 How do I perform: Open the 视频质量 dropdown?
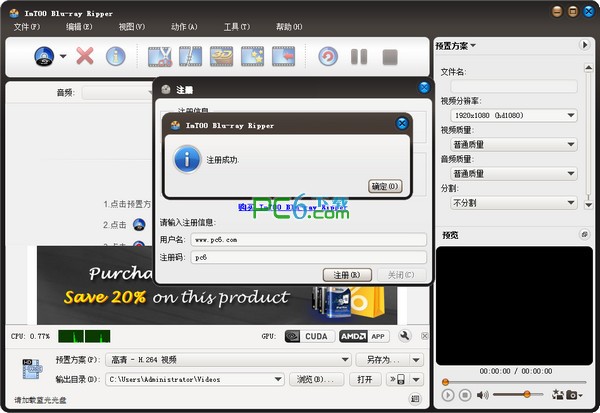[x=514, y=144]
